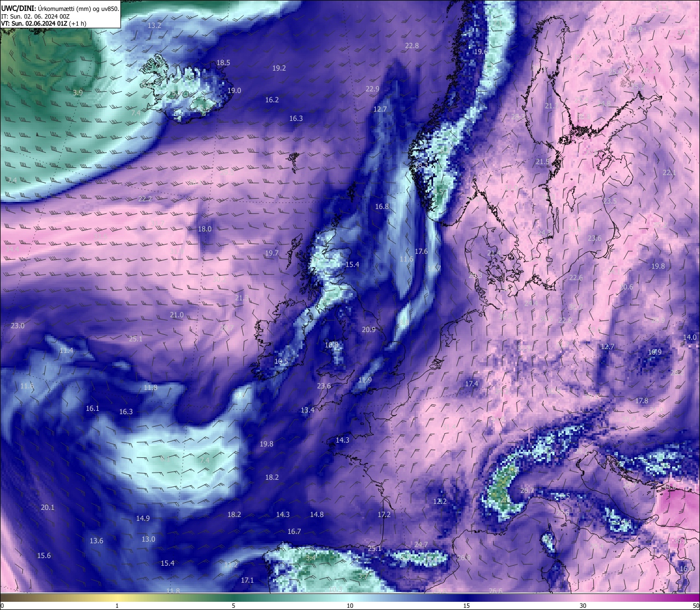Click the colour scale tick label '30'

point(583,606)
